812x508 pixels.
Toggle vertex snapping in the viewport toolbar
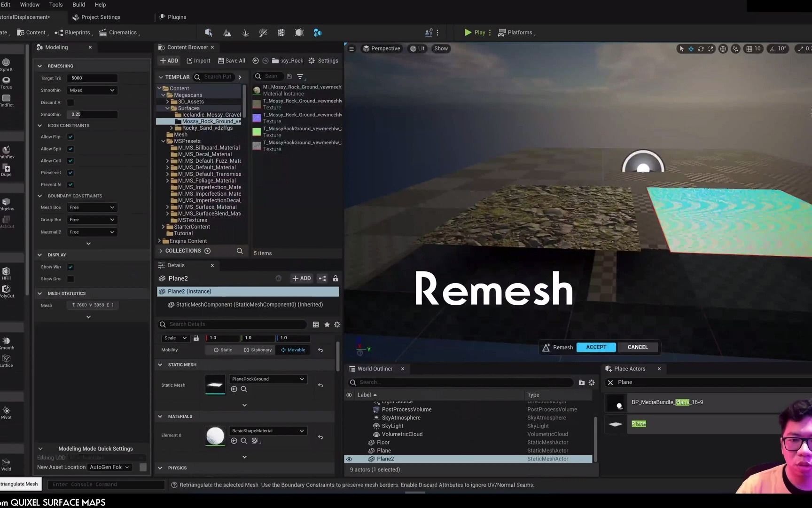tap(736, 48)
